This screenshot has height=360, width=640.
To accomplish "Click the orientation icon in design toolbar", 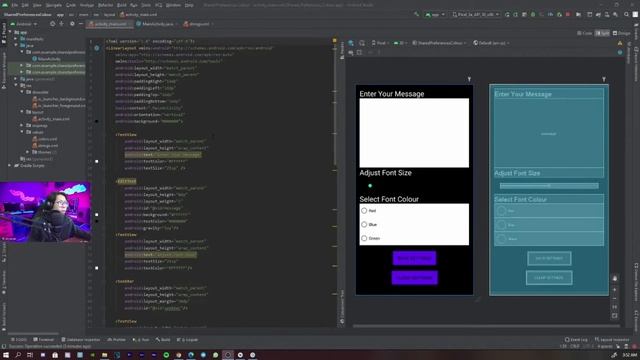I will click(x=362, y=43).
